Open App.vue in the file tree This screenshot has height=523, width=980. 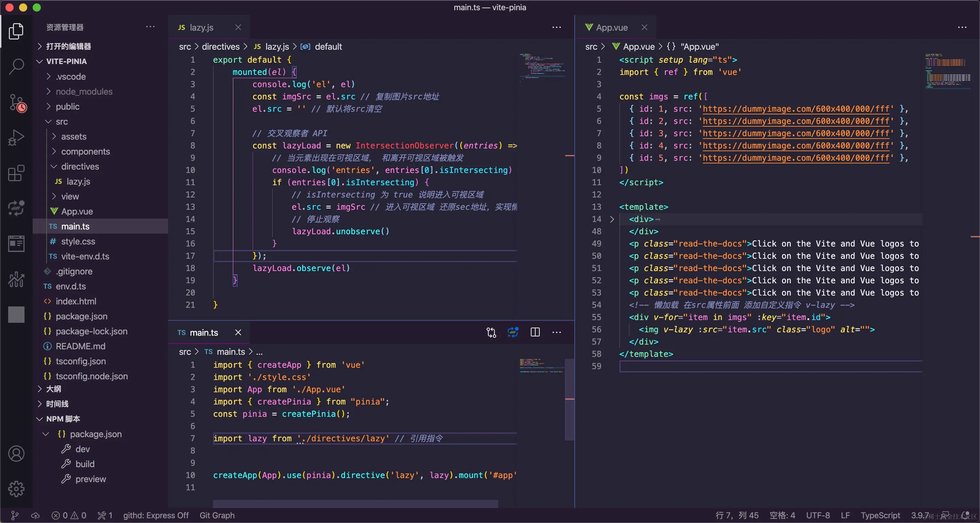77,212
